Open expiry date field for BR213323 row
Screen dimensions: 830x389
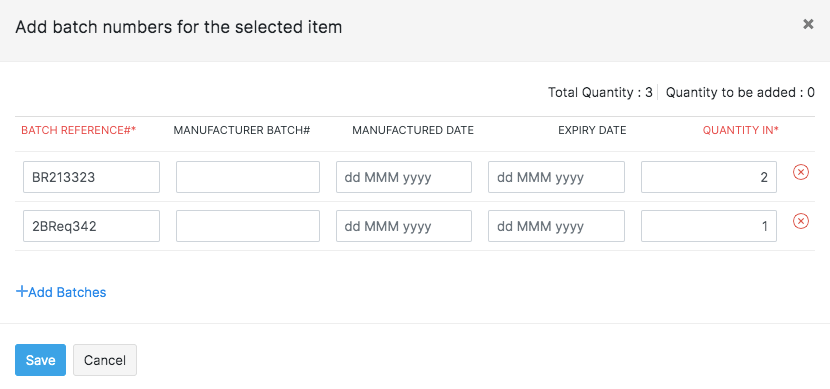pyautogui.click(x=556, y=177)
